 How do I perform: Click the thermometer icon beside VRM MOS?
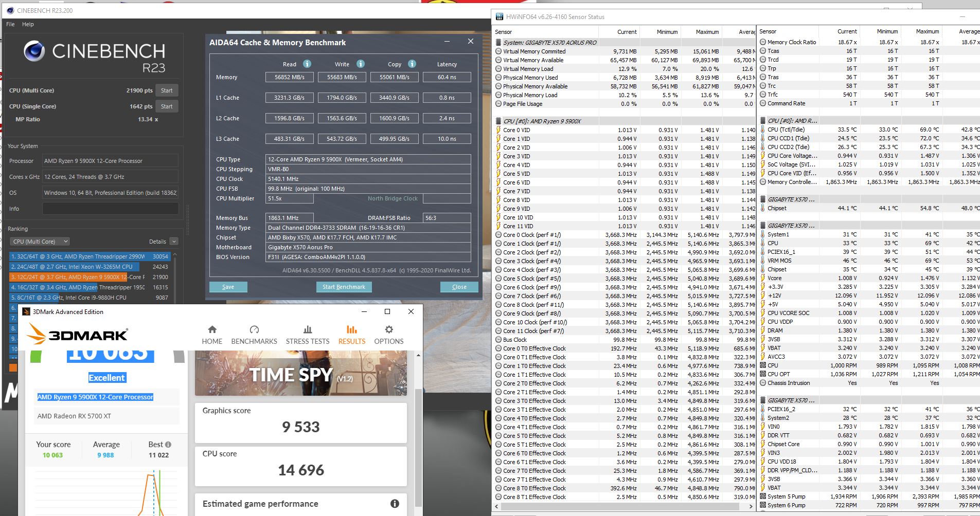[763, 261]
